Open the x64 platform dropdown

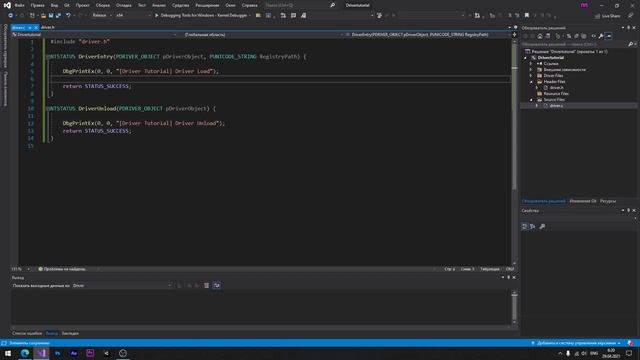pos(133,16)
